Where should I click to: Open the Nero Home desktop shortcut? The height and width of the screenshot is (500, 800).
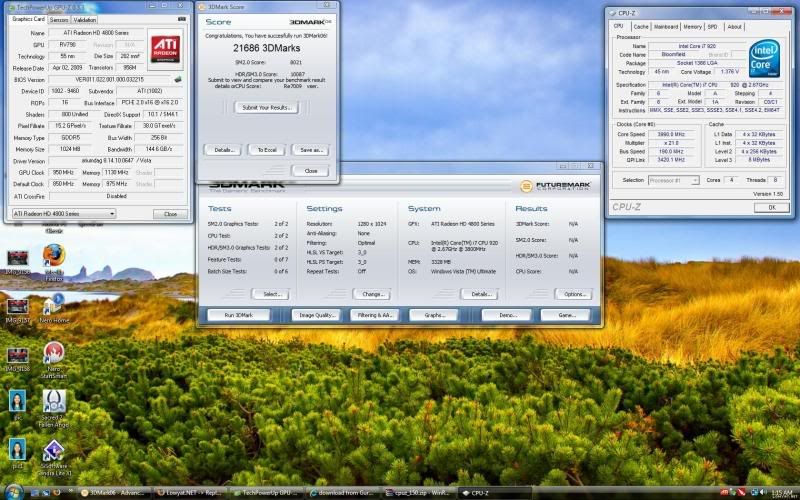[54, 306]
